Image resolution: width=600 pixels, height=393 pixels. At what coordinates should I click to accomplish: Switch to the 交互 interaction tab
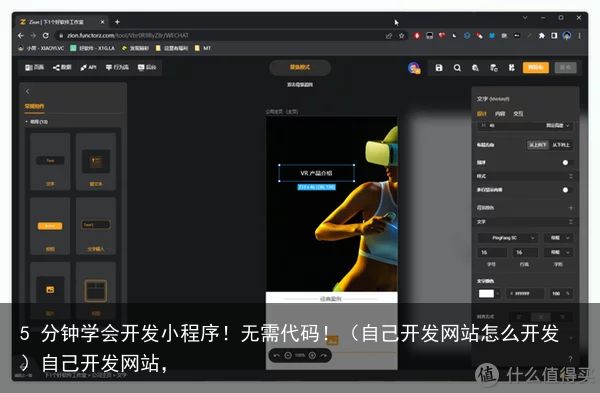pos(518,114)
